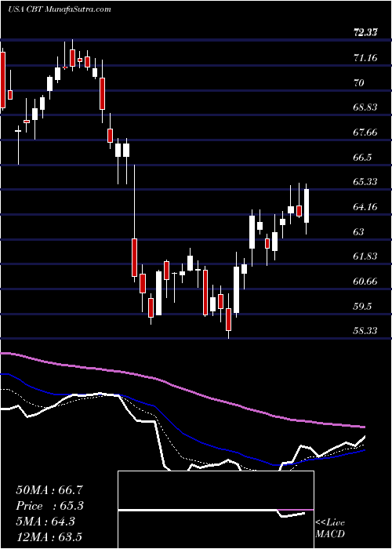Click the 58.33 price axis label
This screenshot has height=549, width=392.
365,331
